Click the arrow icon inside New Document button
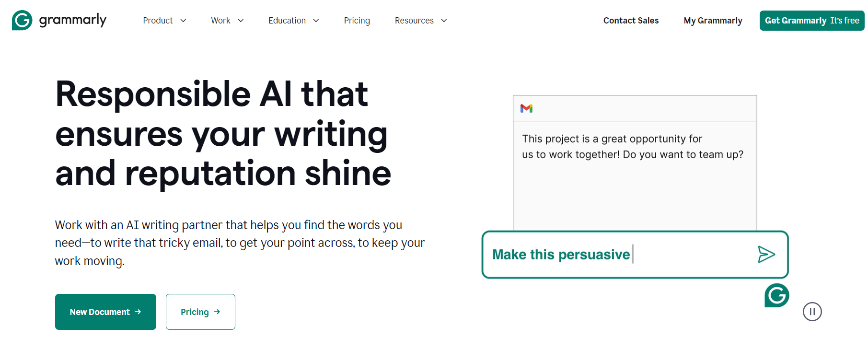This screenshot has height=338, width=868. [x=139, y=312]
